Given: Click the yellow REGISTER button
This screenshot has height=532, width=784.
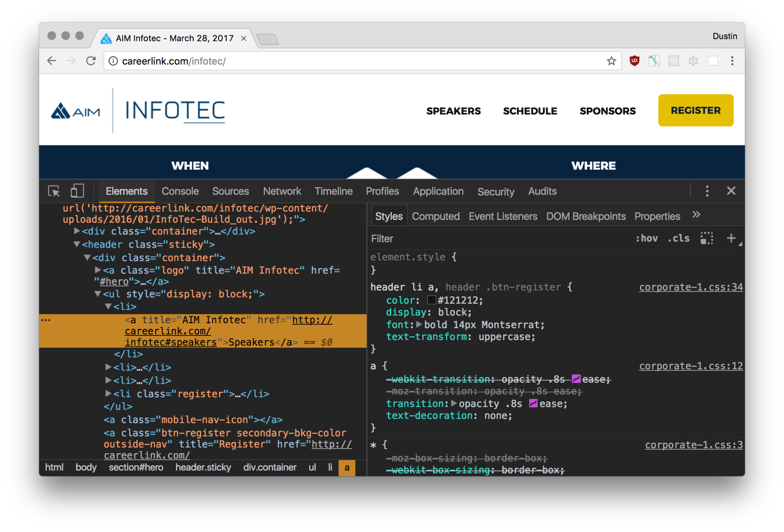Looking at the screenshot, I should coord(695,110).
